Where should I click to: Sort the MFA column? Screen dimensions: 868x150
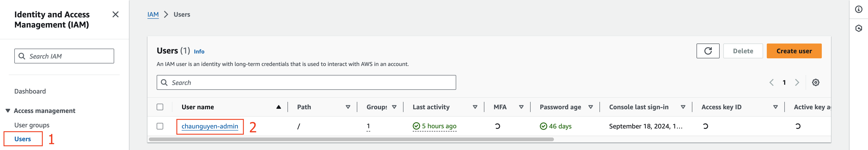[521, 107]
